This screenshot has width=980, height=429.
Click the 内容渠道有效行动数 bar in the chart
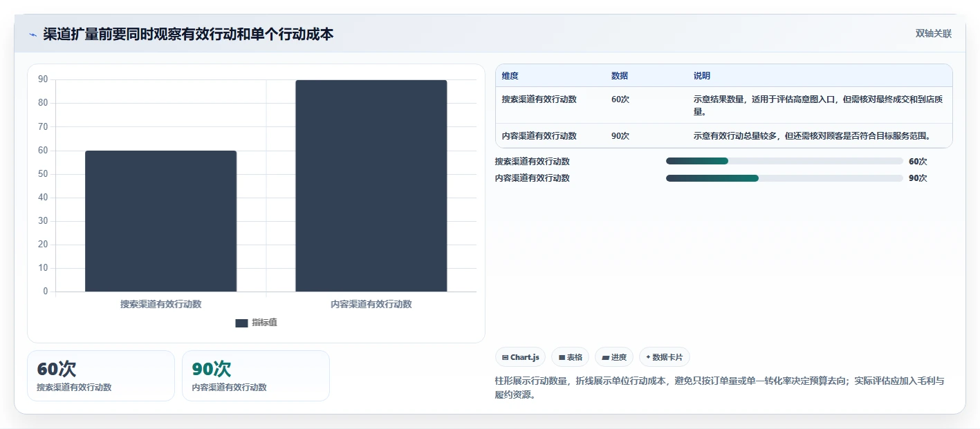pyautogui.click(x=371, y=186)
